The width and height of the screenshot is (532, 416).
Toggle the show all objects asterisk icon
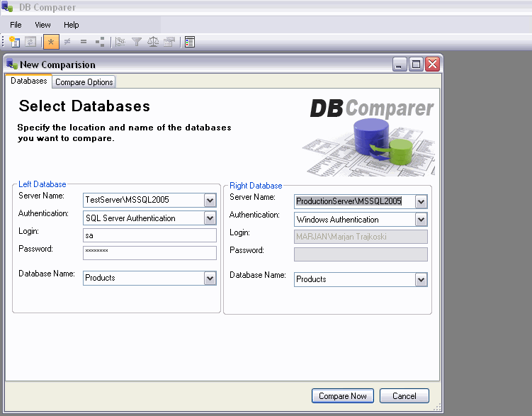tap(51, 42)
